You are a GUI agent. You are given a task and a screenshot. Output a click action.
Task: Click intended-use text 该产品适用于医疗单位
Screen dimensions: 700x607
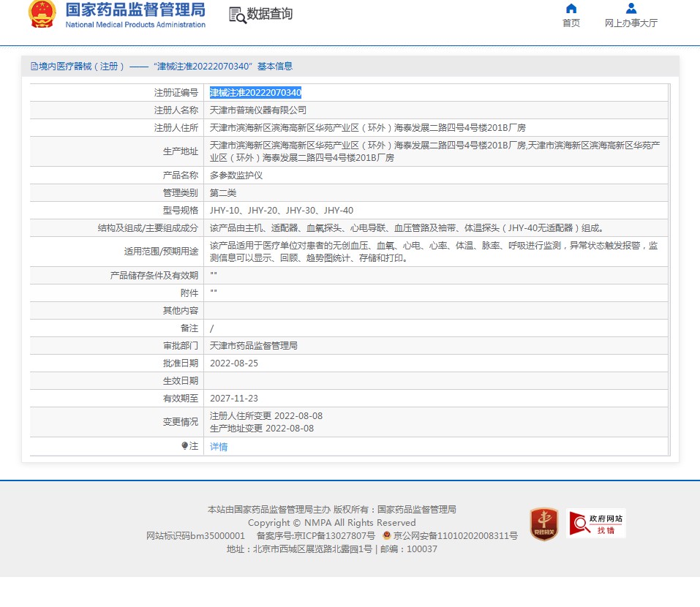click(x=434, y=252)
